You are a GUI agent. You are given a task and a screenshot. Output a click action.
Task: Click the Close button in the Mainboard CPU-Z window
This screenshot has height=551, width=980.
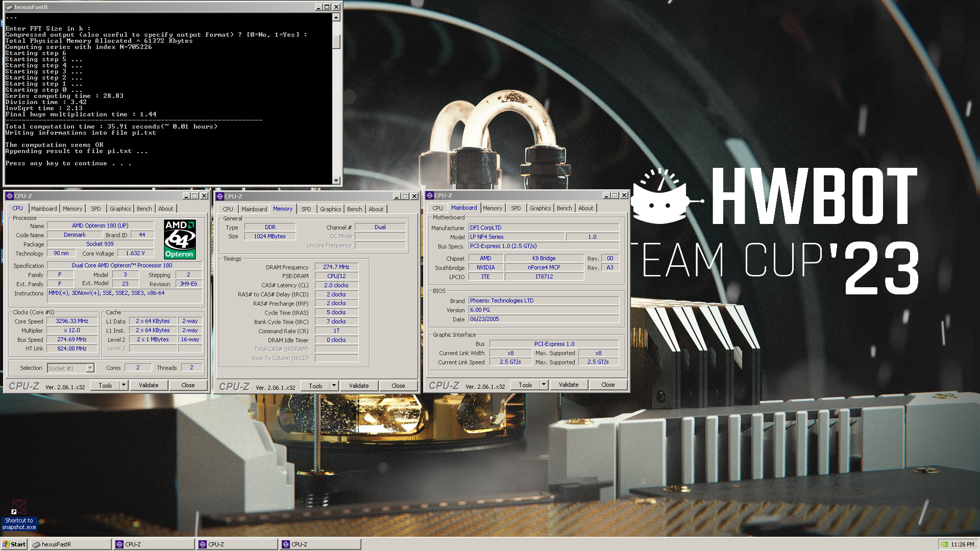click(608, 385)
